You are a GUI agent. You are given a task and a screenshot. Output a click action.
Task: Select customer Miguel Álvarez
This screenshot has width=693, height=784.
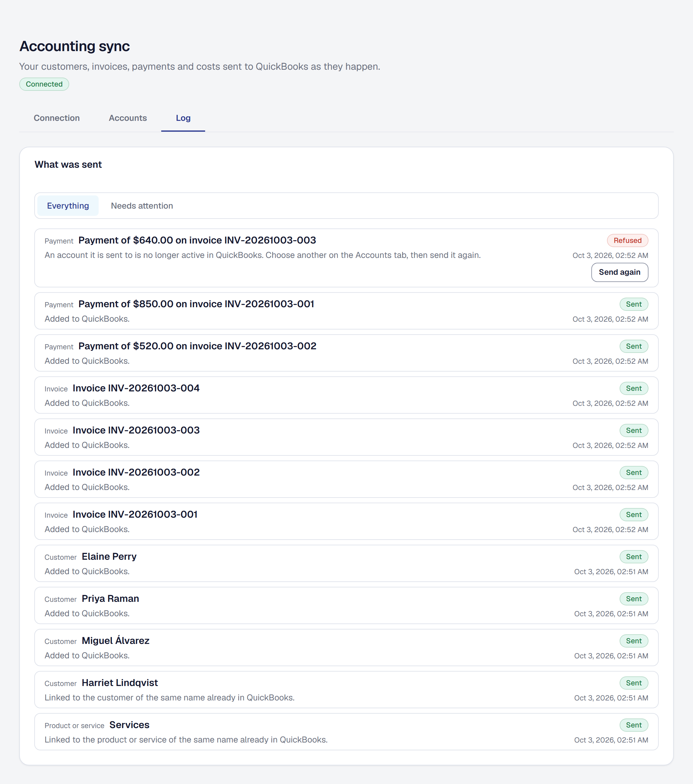[x=346, y=648]
